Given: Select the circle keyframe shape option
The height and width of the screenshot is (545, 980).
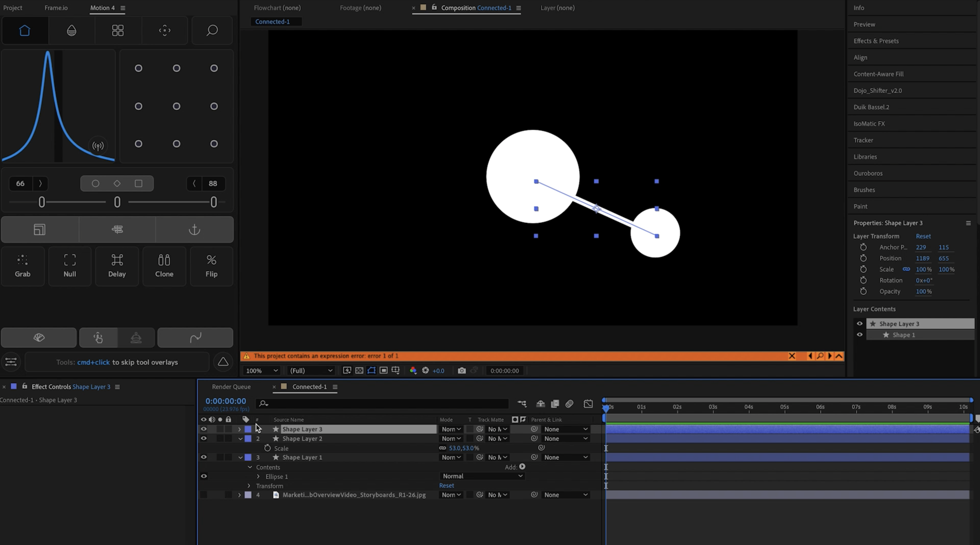Looking at the screenshot, I should 95,183.
